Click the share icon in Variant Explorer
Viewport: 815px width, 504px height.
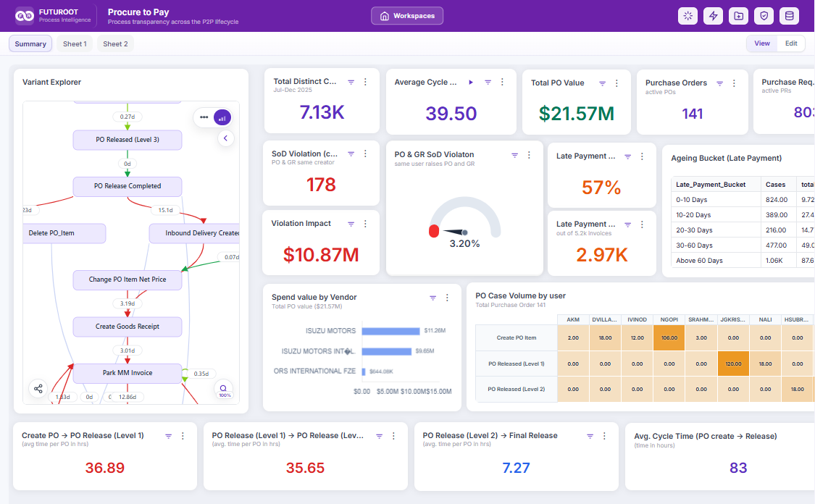[38, 389]
